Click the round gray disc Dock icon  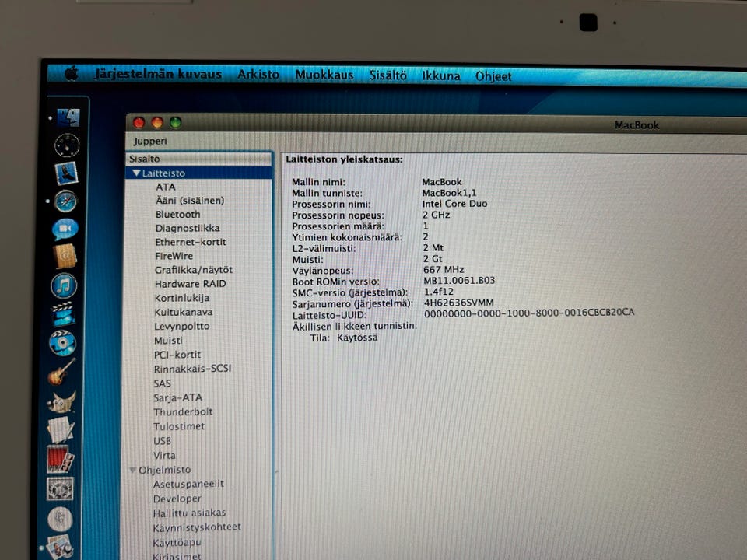(x=60, y=519)
